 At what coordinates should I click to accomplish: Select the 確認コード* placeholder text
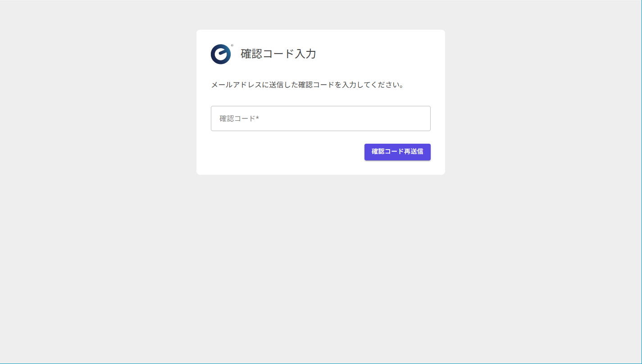[x=236, y=118]
